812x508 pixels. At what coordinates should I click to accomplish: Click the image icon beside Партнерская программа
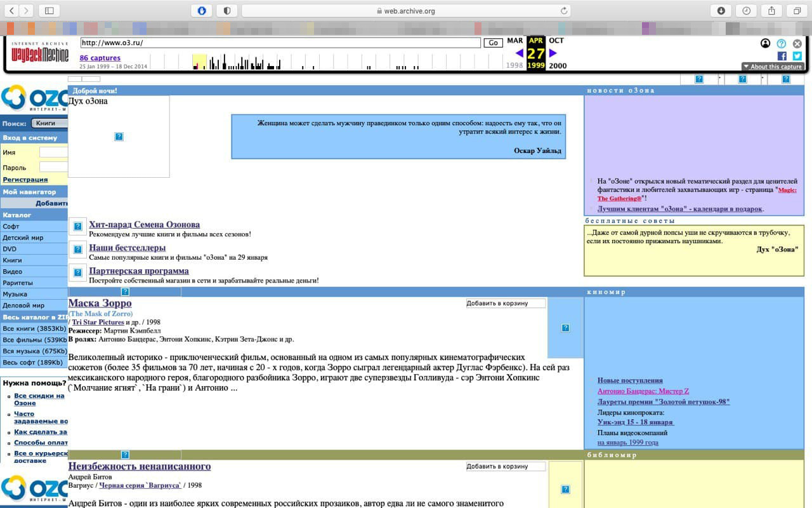click(x=77, y=272)
